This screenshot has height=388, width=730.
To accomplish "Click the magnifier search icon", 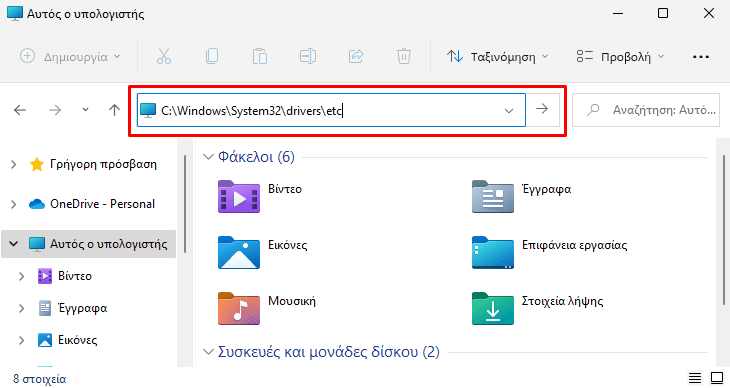I will click(x=593, y=110).
